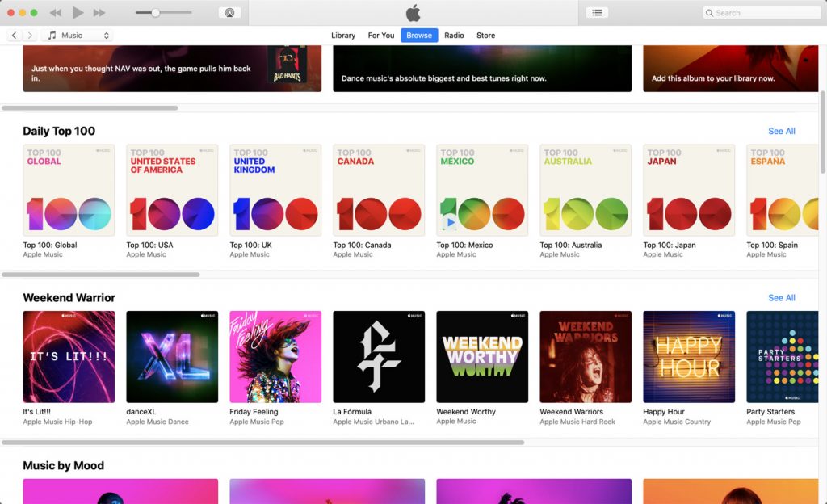Click the Weekend Warrior horizontal scrollbar
Image resolution: width=827 pixels, height=504 pixels.
click(x=262, y=443)
